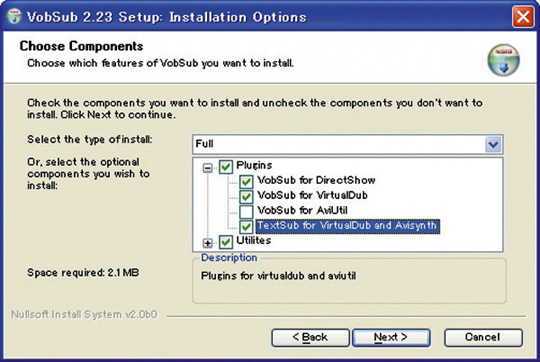Image resolution: width=540 pixels, height=362 pixels.
Task: Select VobSub for DirectShow item label
Action: (316, 180)
